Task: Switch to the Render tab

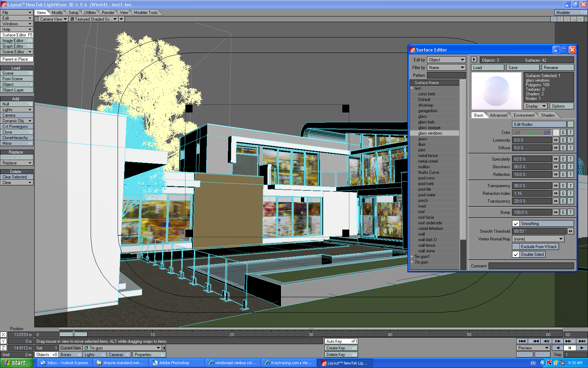Action: point(108,13)
